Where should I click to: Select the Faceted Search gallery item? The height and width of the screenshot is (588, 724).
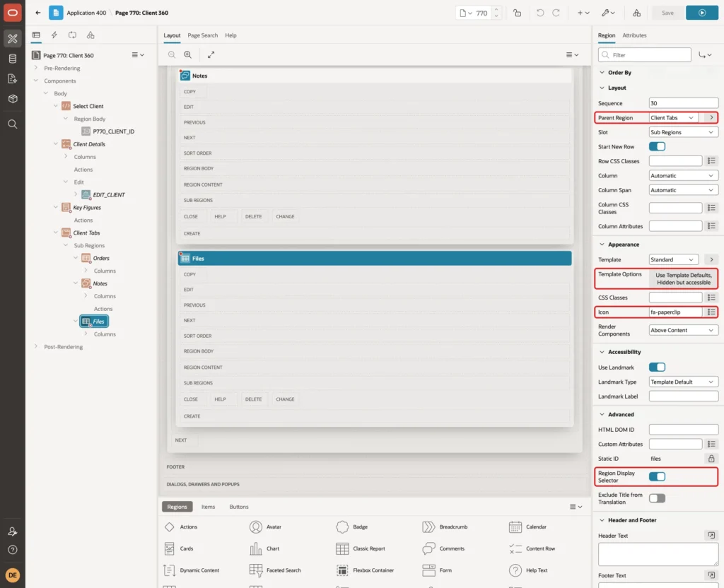point(275,570)
